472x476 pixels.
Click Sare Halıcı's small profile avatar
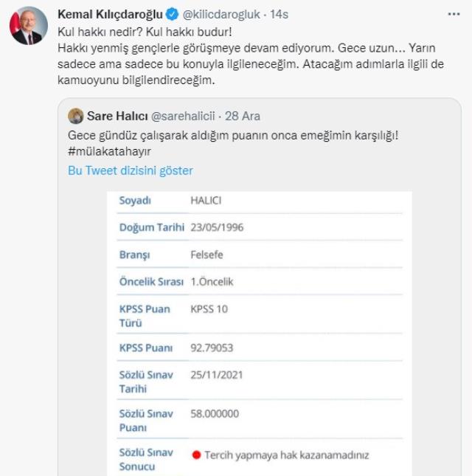coord(74,117)
